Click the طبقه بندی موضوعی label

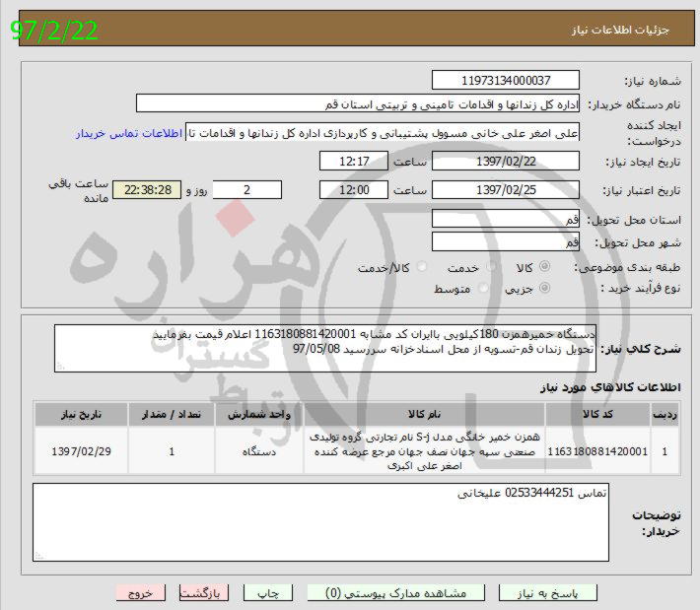627,267
